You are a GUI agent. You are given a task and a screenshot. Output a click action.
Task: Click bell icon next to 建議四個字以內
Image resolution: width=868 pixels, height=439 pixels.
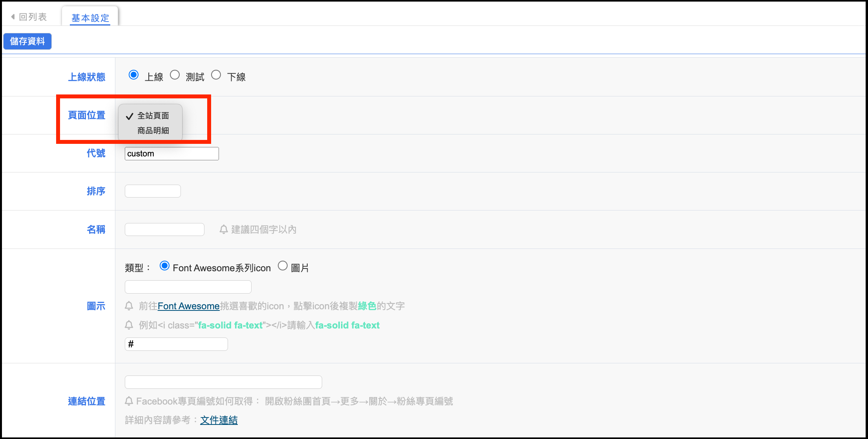coord(224,229)
